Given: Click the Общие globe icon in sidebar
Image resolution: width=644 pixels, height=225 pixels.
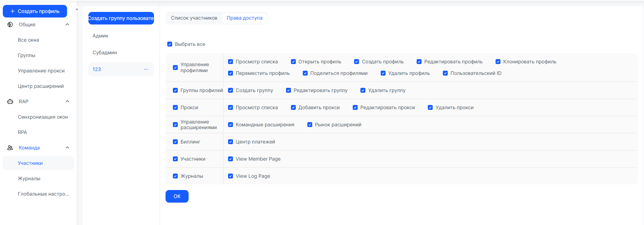Looking at the screenshot, I should pyautogui.click(x=10, y=24).
